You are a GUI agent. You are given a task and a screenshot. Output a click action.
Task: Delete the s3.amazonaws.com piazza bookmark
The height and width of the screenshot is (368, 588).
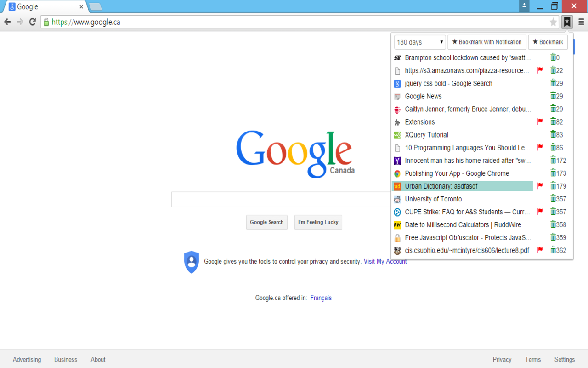(553, 70)
